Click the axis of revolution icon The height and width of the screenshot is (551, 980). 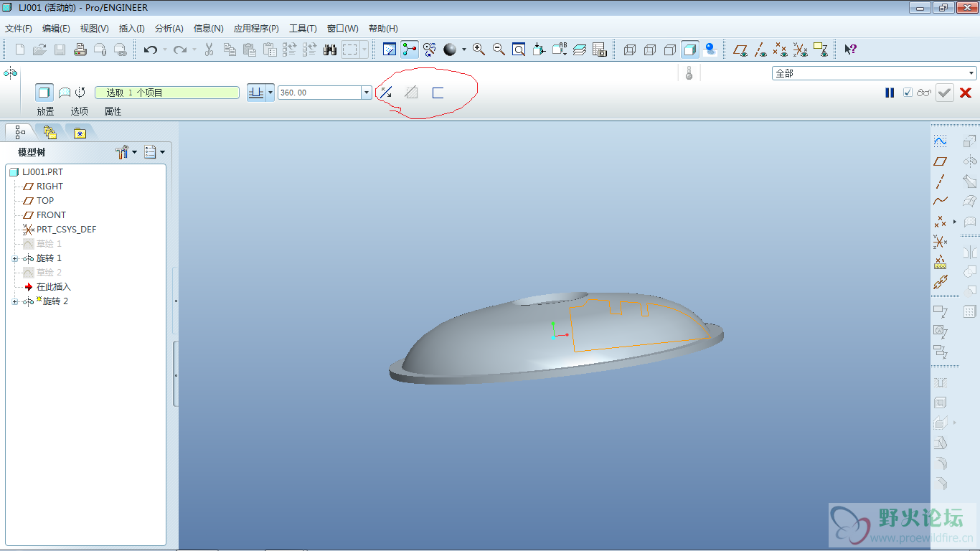tap(80, 93)
